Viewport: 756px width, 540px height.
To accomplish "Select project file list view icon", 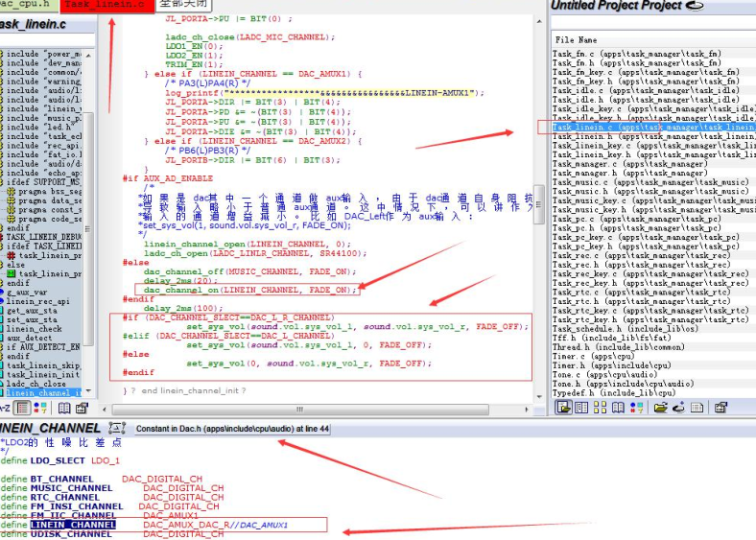I will [562, 408].
